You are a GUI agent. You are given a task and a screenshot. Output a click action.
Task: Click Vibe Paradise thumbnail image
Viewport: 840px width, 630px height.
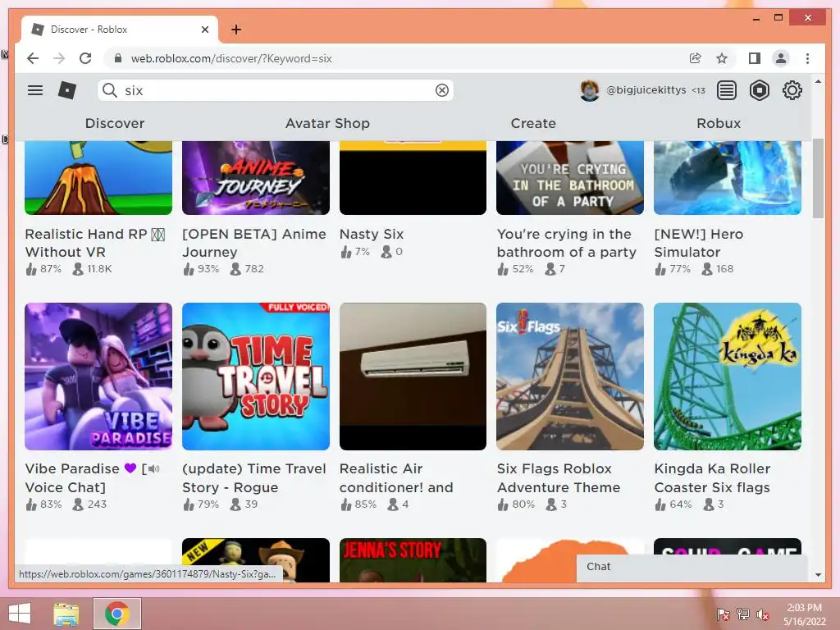pyautogui.click(x=98, y=377)
